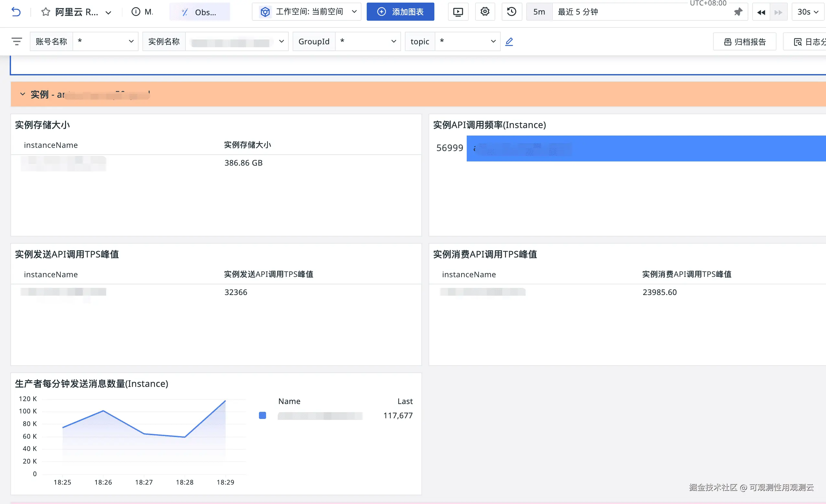Open dashboard settings gear icon
This screenshot has height=504, width=826.
tap(485, 12)
